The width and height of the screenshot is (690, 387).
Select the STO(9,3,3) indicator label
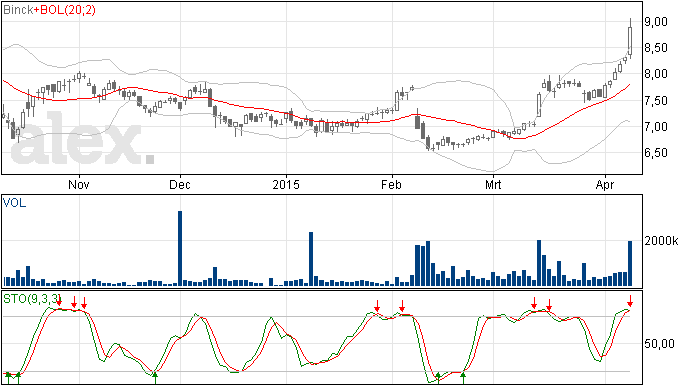coord(32,299)
